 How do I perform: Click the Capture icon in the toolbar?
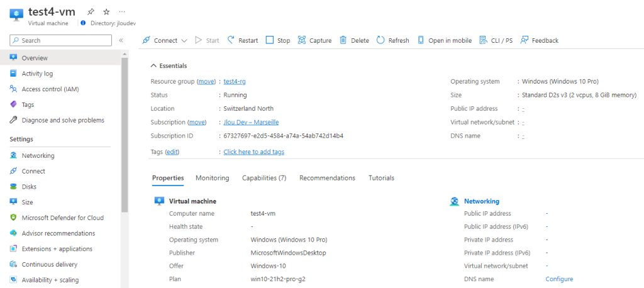(x=302, y=40)
